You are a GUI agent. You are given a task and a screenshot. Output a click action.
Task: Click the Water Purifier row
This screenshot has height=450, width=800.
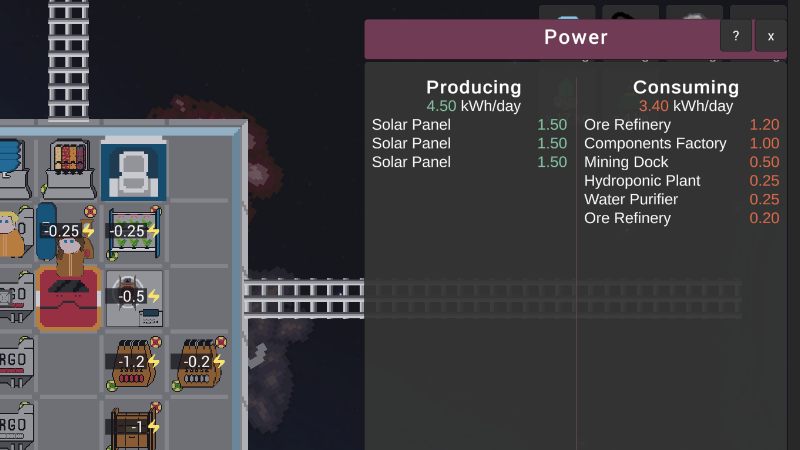tap(682, 199)
